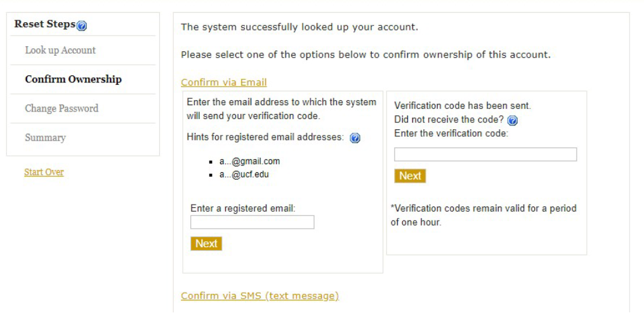Click the 'Verification codes remain valid' note
The image size is (644, 313).
pos(483,215)
